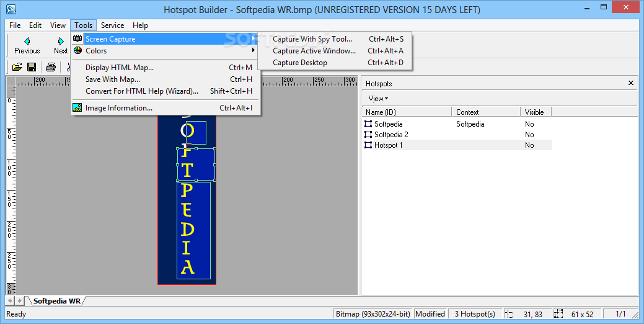Viewport: 644px width, 324px height.
Task: Close the Hotspots panel
Action: (x=631, y=83)
